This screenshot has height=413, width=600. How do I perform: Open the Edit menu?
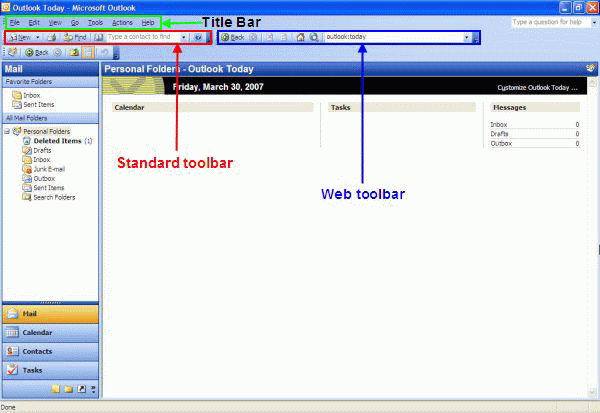point(34,23)
